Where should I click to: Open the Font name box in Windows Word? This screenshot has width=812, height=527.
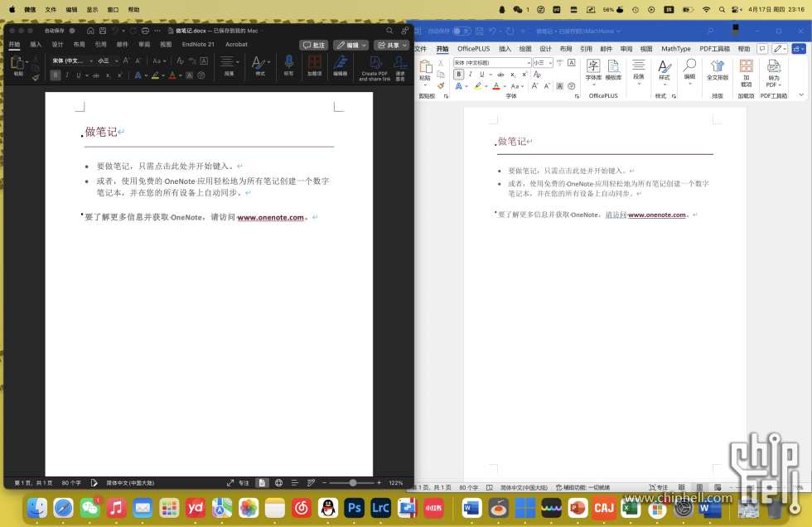(492, 63)
